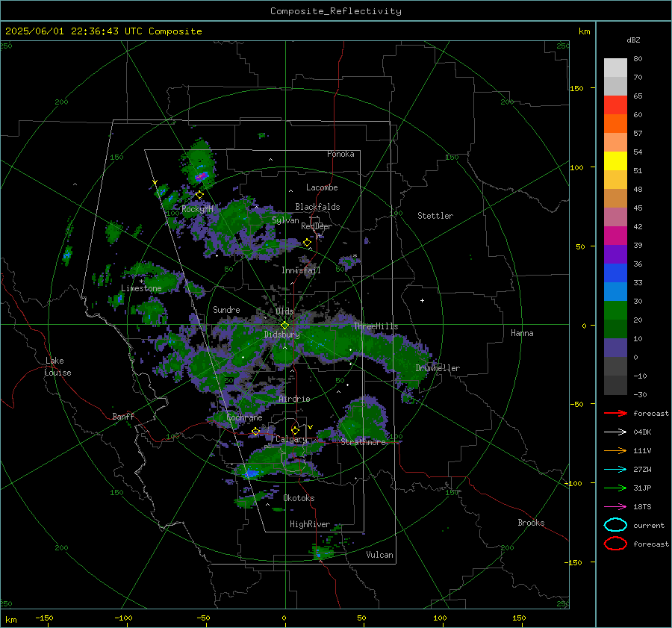This screenshot has width=672, height=628.
Task: Click the yellow diamond at Didsbury radar center
Action: click(x=285, y=326)
